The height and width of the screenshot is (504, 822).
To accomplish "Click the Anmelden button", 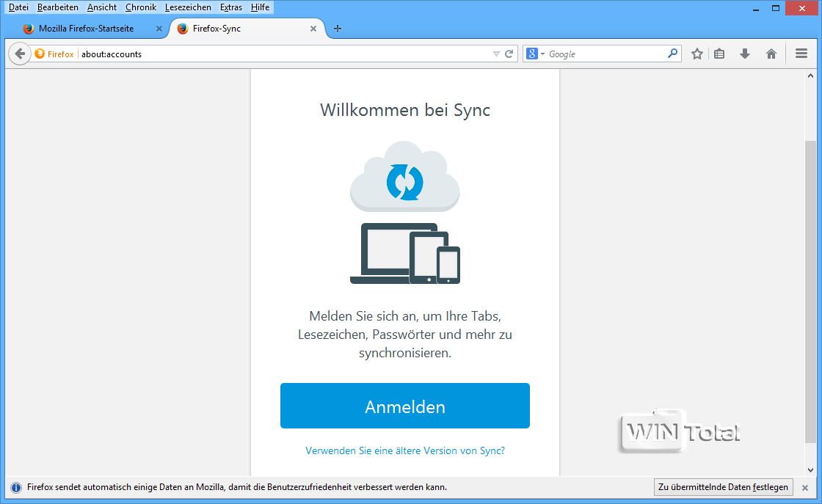I will pyautogui.click(x=404, y=406).
